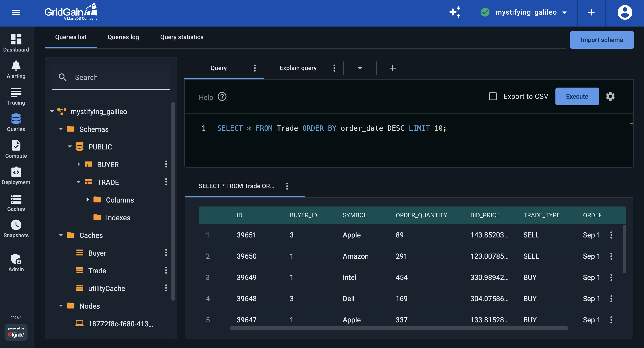Select the SELECT * FROM Trade result tab
Image resolution: width=644 pixels, height=348 pixels.
[236, 186]
